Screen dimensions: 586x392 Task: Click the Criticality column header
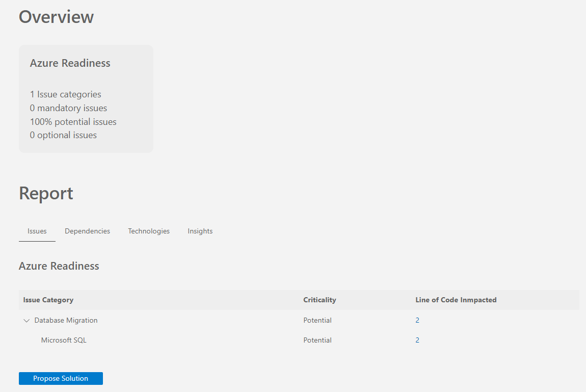point(319,300)
